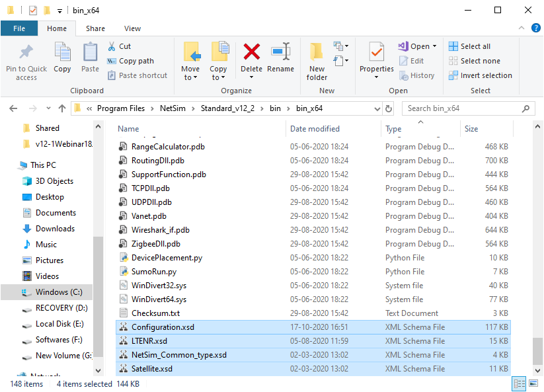Click the navigation pane scrollbar thumb

click(x=98, y=297)
